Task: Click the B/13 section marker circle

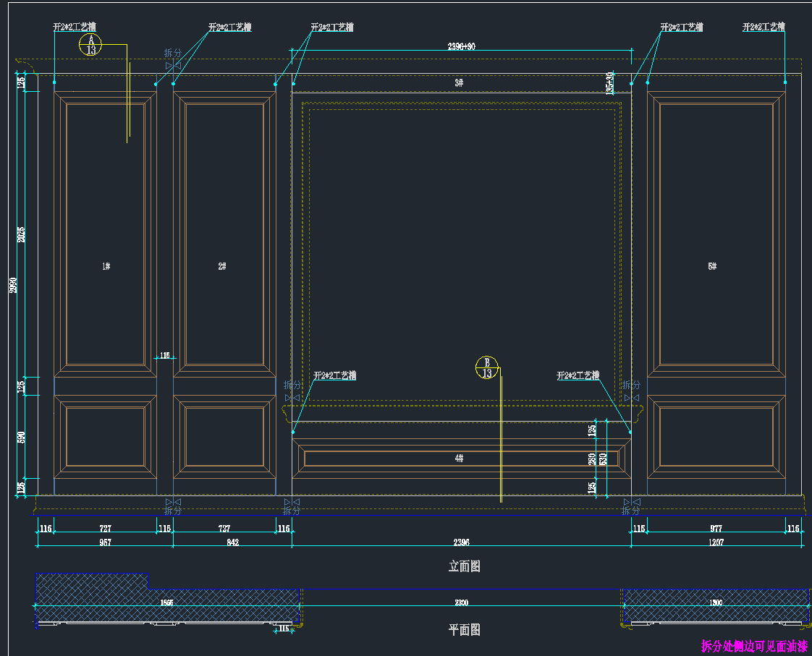Action: (487, 367)
